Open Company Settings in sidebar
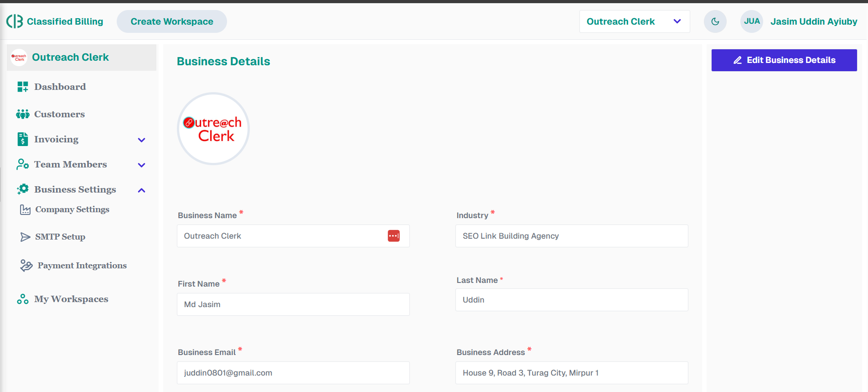The height and width of the screenshot is (392, 868). [72, 209]
